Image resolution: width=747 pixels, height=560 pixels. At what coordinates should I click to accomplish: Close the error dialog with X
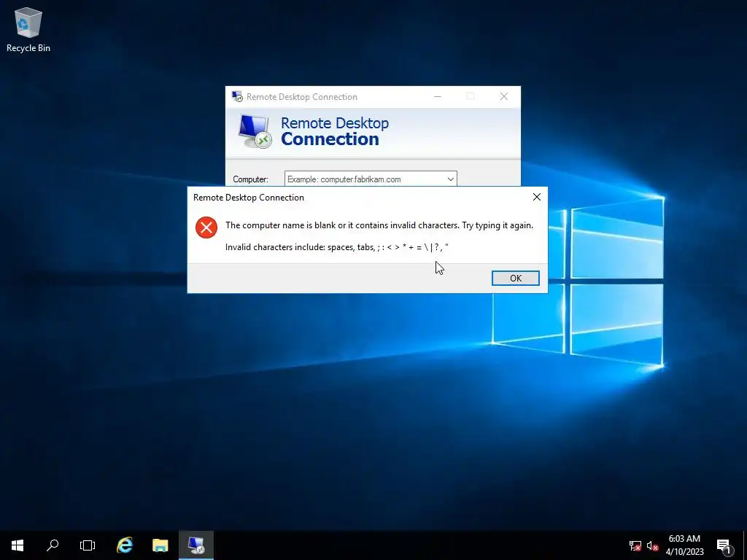[x=536, y=197]
